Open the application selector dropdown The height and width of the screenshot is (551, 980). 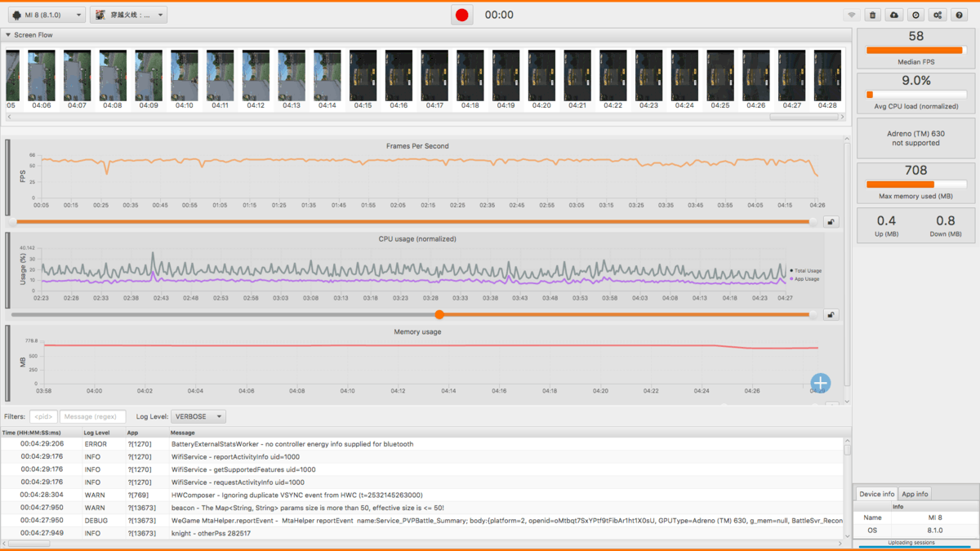coord(128,15)
